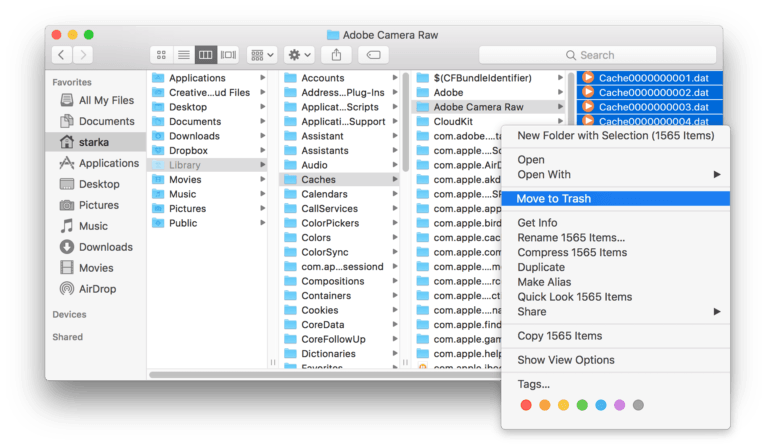Select the ColorSync folder
The image size is (768, 445).
pyautogui.click(x=340, y=252)
